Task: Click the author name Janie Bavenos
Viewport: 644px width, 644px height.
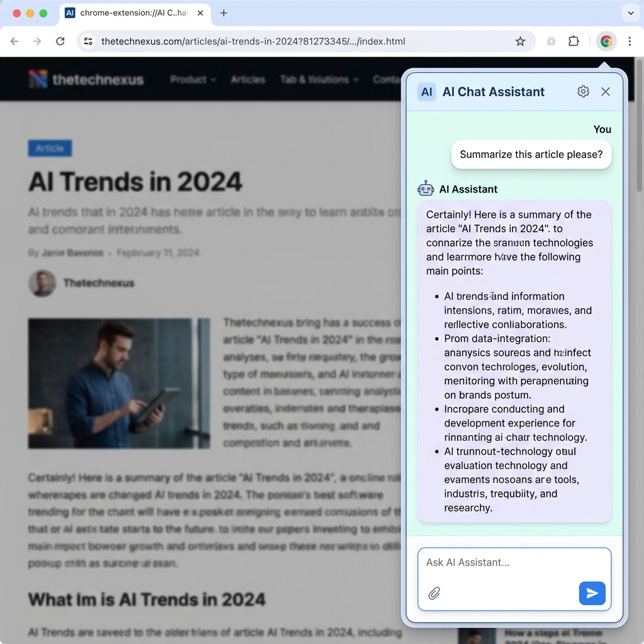Action: click(x=72, y=253)
